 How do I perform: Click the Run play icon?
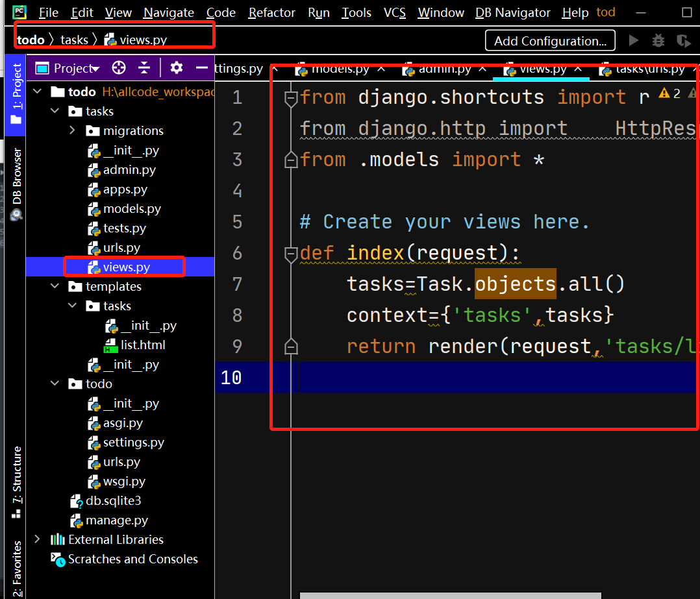point(634,41)
